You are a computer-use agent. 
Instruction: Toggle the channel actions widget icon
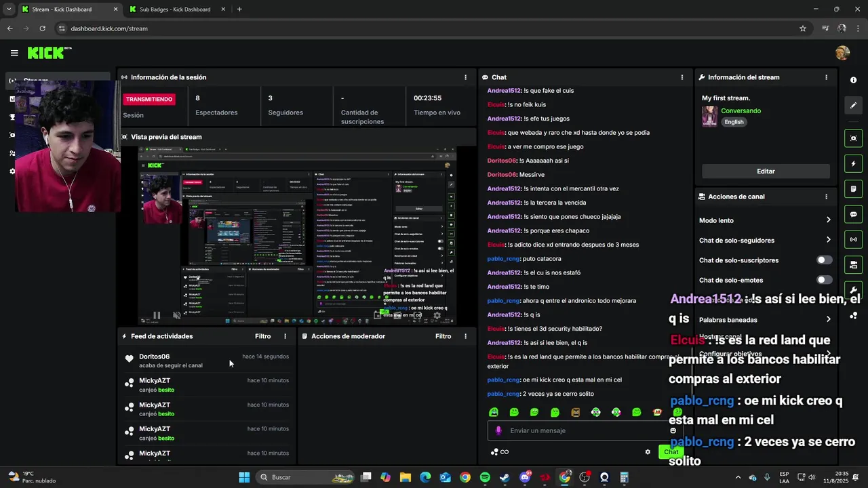click(853, 264)
